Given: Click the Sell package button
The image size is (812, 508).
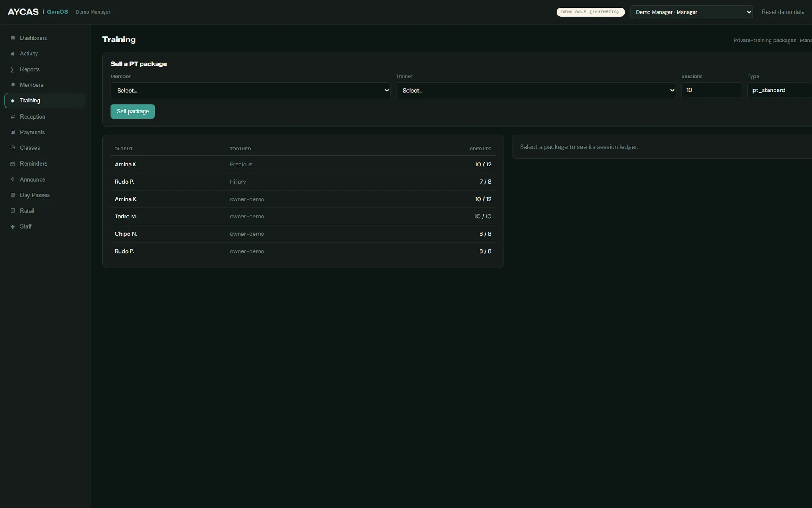Looking at the screenshot, I should pos(133,111).
